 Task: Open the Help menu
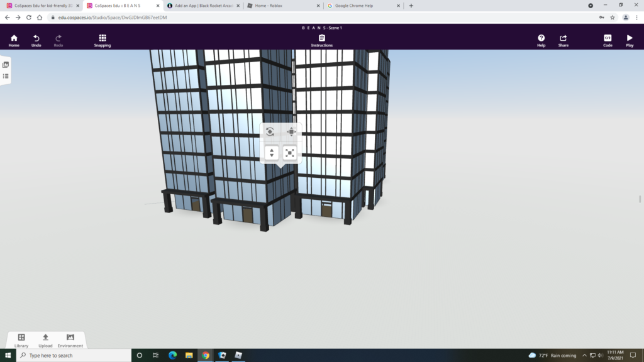coord(541,40)
